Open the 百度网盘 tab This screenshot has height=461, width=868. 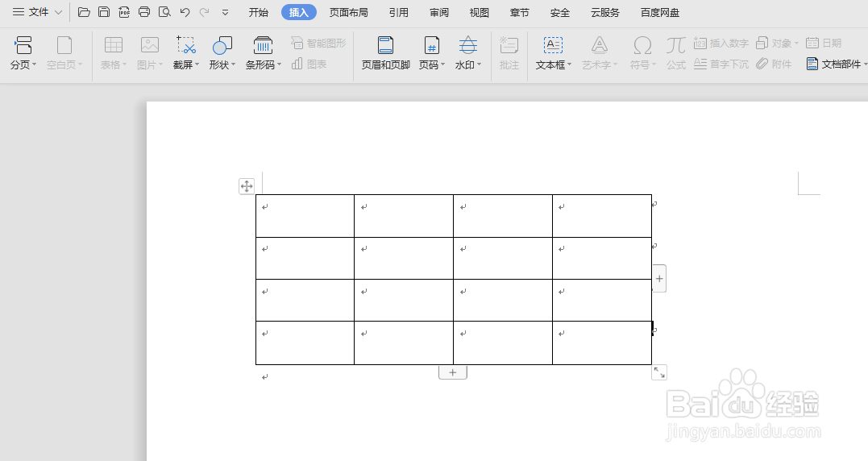660,12
